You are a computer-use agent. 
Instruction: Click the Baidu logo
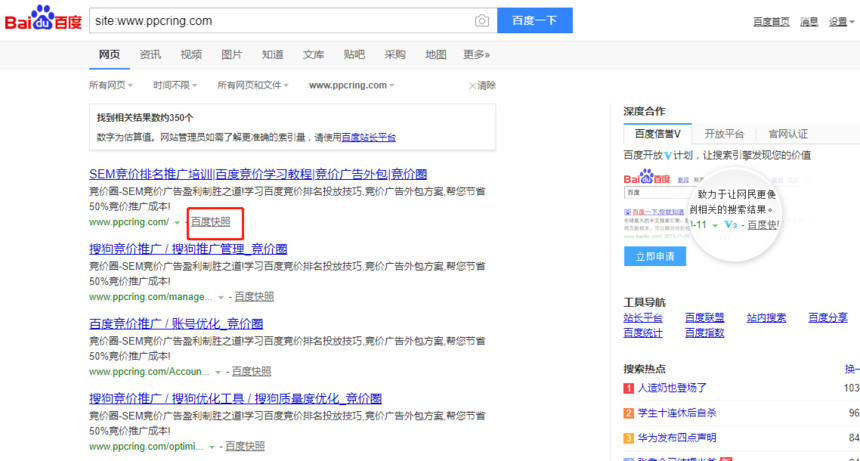(43, 18)
